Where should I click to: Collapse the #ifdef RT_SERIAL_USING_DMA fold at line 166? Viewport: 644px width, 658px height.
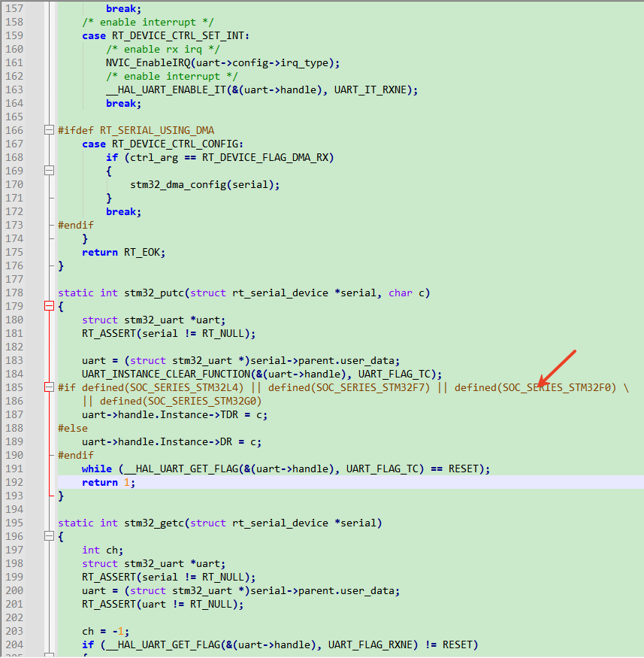pyautogui.click(x=49, y=130)
